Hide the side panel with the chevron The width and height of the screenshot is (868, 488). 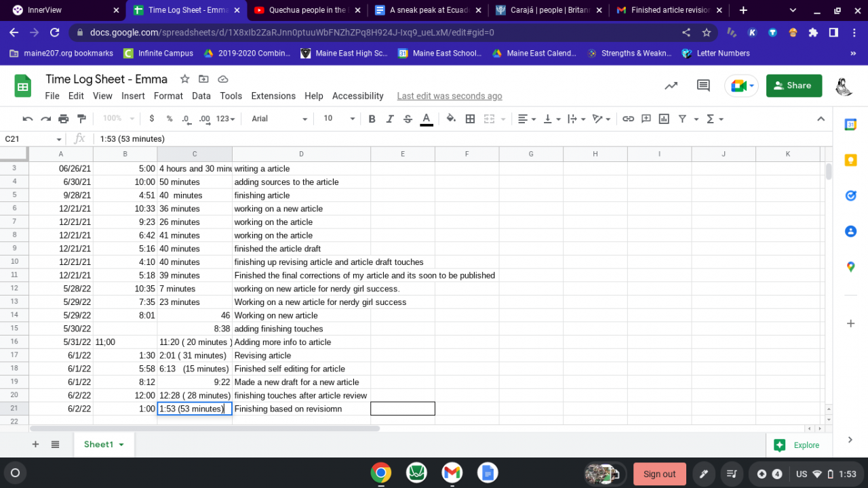(850, 440)
